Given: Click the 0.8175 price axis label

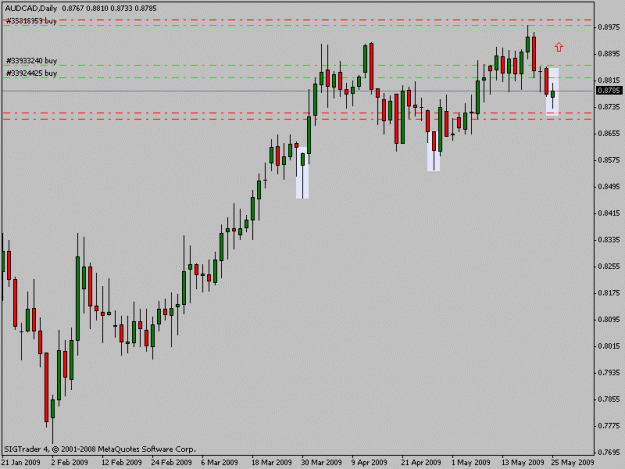Looking at the screenshot, I should [609, 293].
